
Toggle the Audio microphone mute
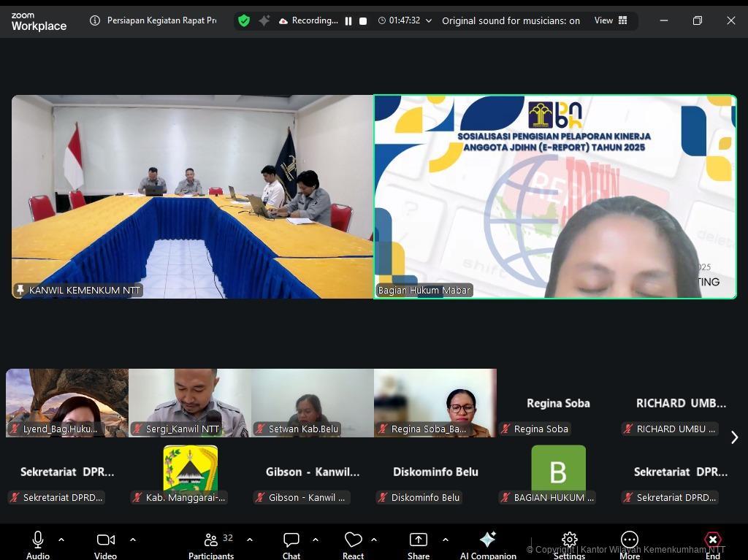(x=38, y=544)
